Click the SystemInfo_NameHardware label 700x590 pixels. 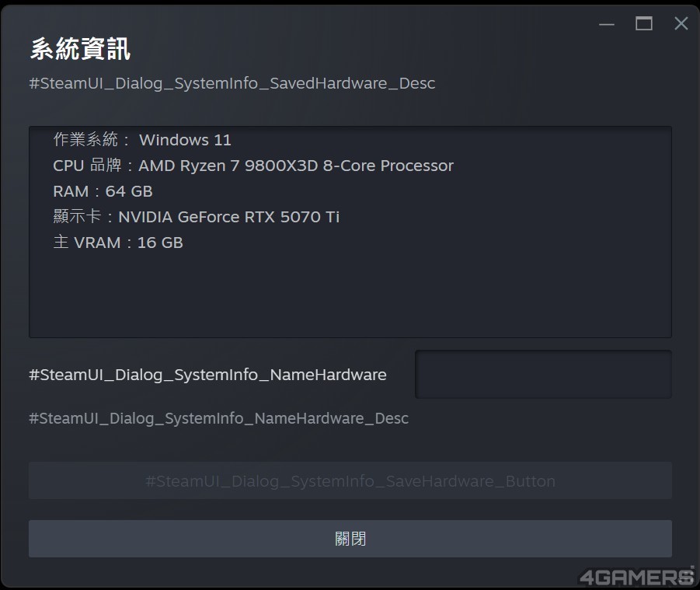click(x=207, y=375)
